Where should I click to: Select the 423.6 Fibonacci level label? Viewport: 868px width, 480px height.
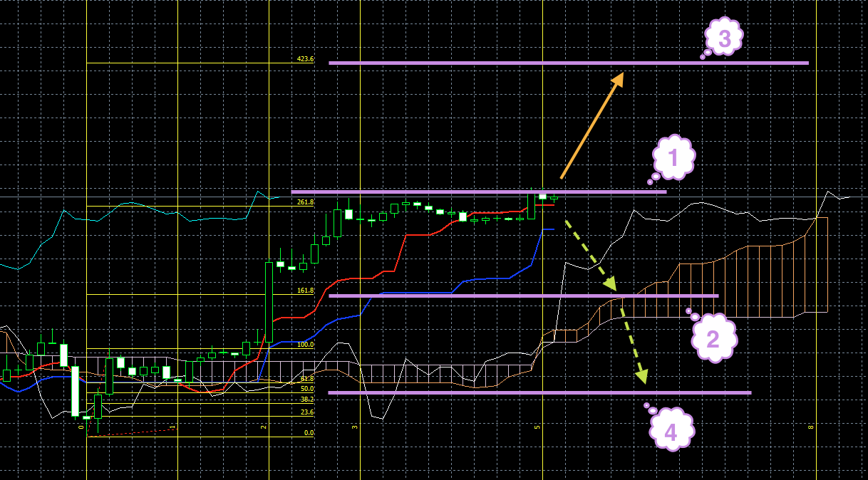pos(305,59)
